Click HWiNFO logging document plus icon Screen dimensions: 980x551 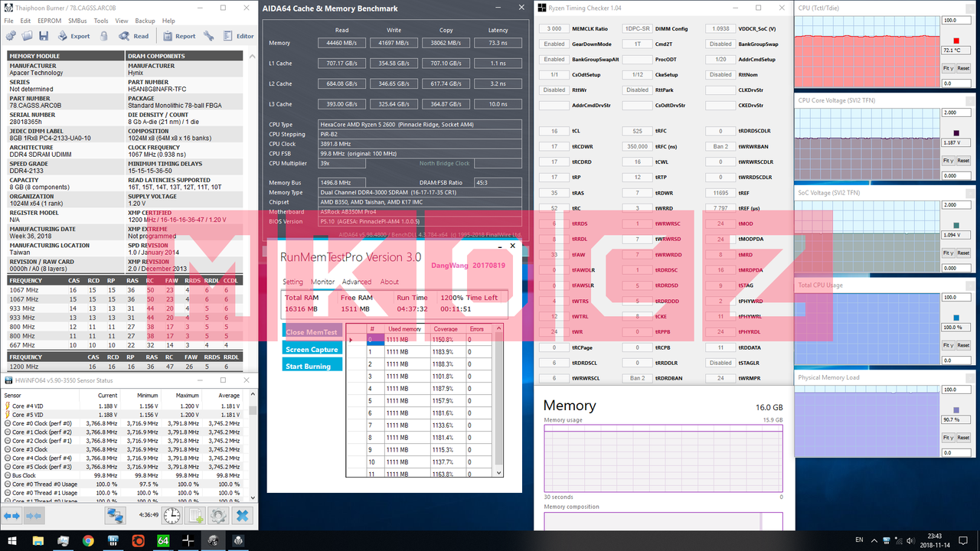pyautogui.click(x=195, y=516)
